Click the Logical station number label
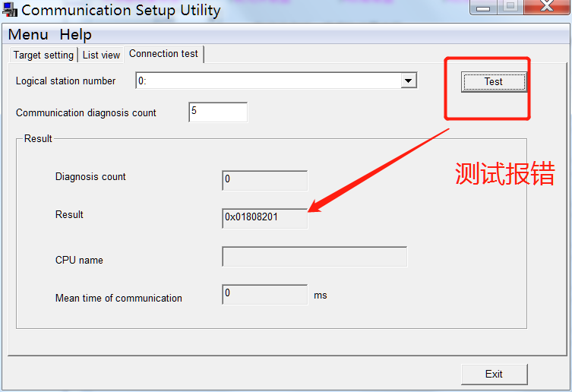 point(66,81)
